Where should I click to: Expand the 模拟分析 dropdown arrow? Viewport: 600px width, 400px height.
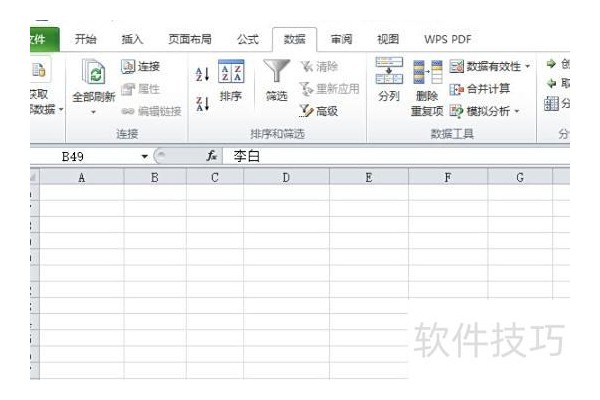517,111
